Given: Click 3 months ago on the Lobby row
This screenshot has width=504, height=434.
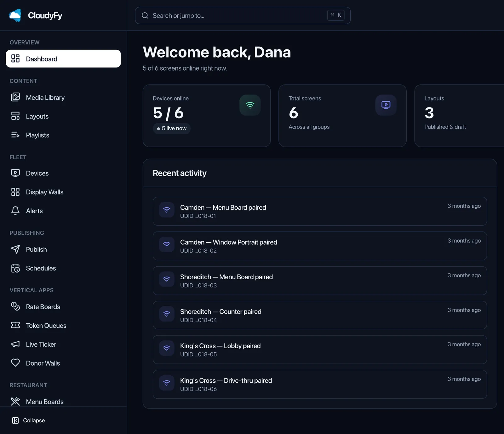Looking at the screenshot, I should [x=464, y=344].
